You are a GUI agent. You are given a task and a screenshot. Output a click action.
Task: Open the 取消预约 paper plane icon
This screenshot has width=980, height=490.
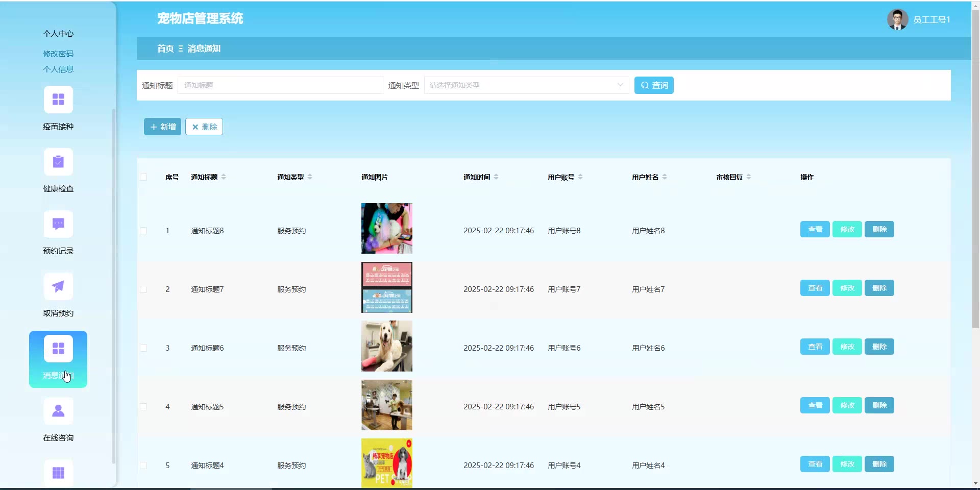[58, 286]
